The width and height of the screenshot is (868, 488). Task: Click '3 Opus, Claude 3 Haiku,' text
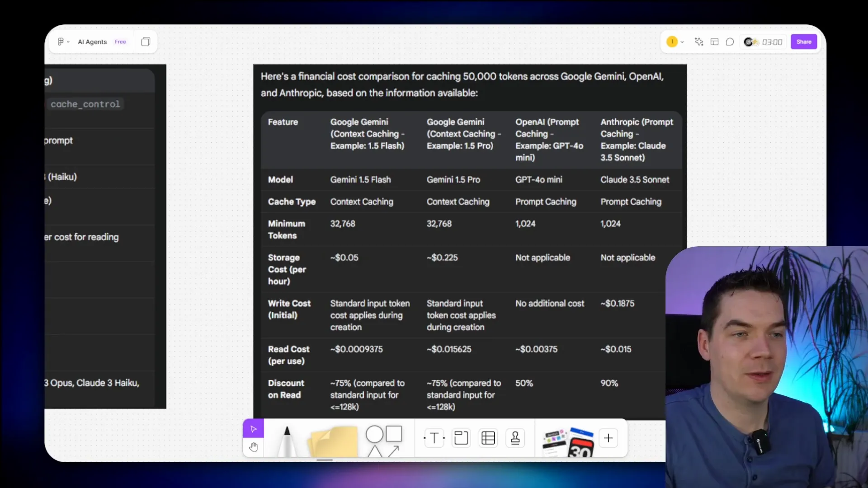[x=92, y=383]
